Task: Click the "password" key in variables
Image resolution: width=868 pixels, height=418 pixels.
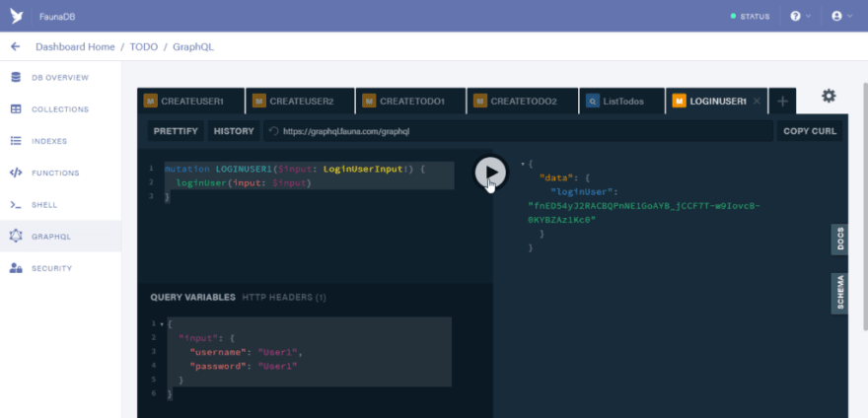Action: 218,366
